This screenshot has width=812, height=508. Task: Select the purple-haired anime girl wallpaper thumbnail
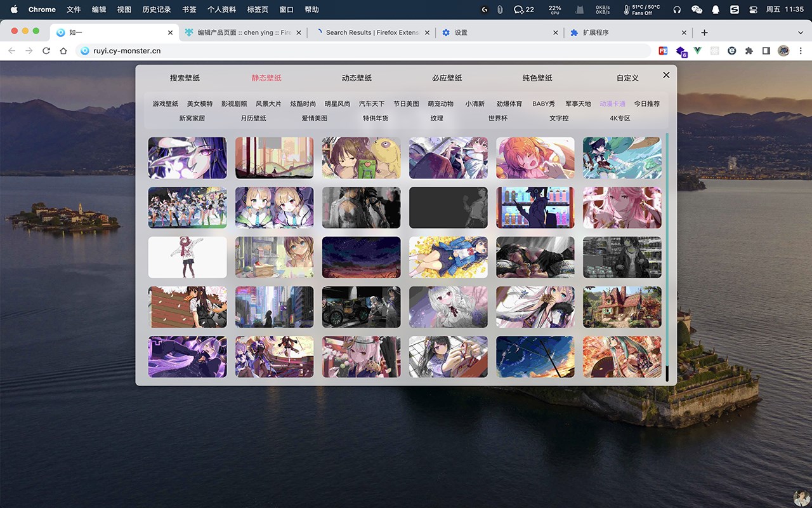(x=187, y=158)
